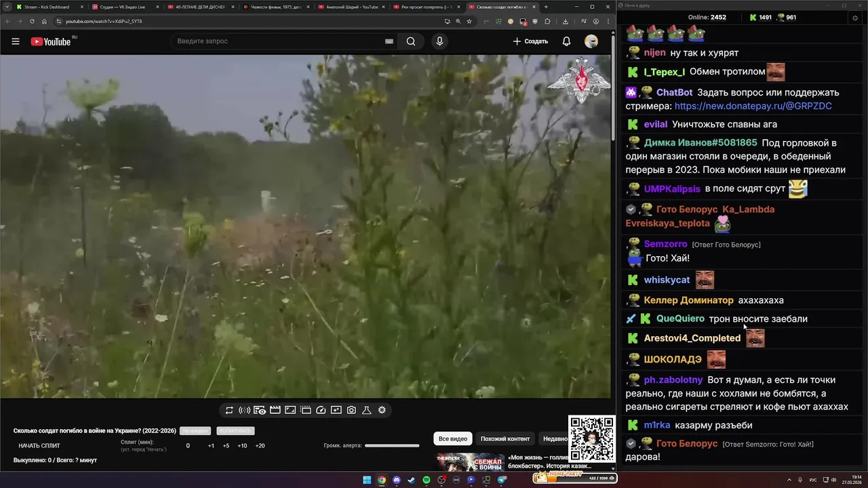Viewport: 868px width, 488px height.
Task: Click the audio broadcast waves icon in player toolbar
Action: [245, 410]
